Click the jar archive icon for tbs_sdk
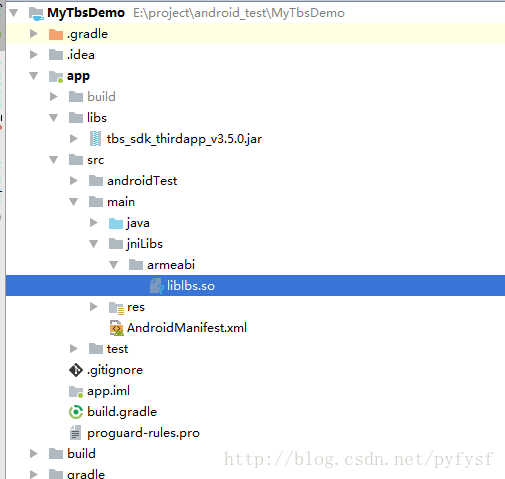This screenshot has height=479, width=505. pos(95,139)
